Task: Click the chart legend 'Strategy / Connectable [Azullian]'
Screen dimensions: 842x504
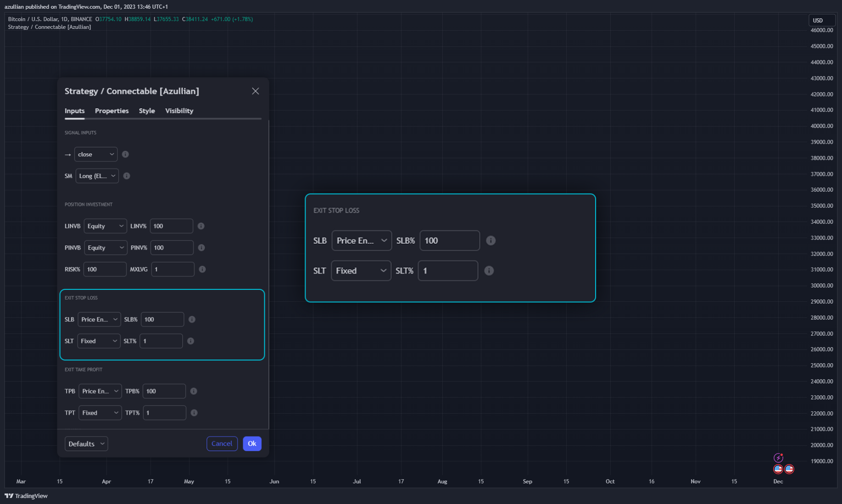Action: click(50, 27)
